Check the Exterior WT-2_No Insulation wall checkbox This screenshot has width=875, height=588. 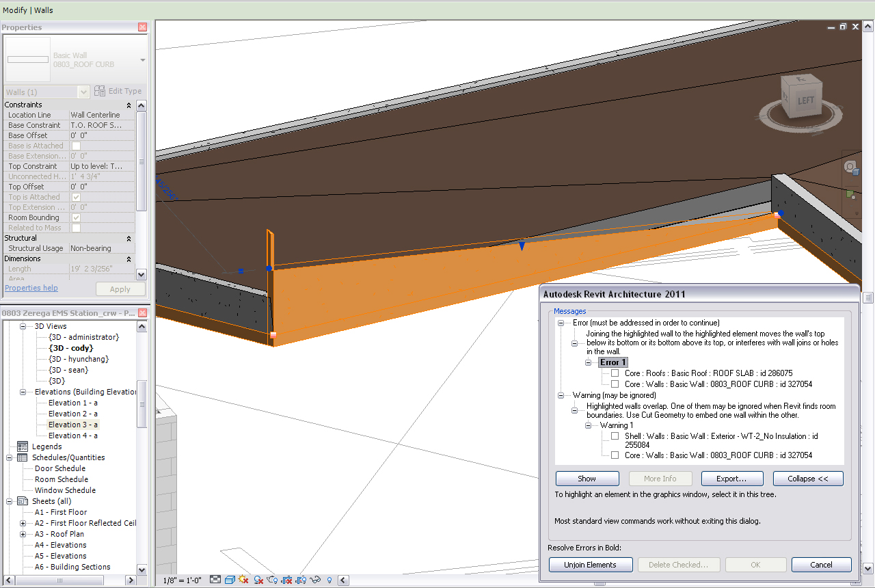(615, 436)
